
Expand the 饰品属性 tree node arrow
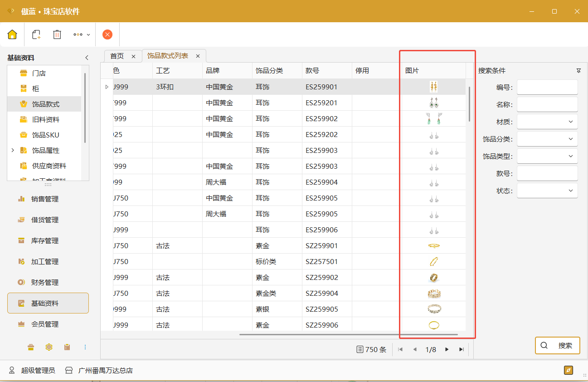pos(12,150)
